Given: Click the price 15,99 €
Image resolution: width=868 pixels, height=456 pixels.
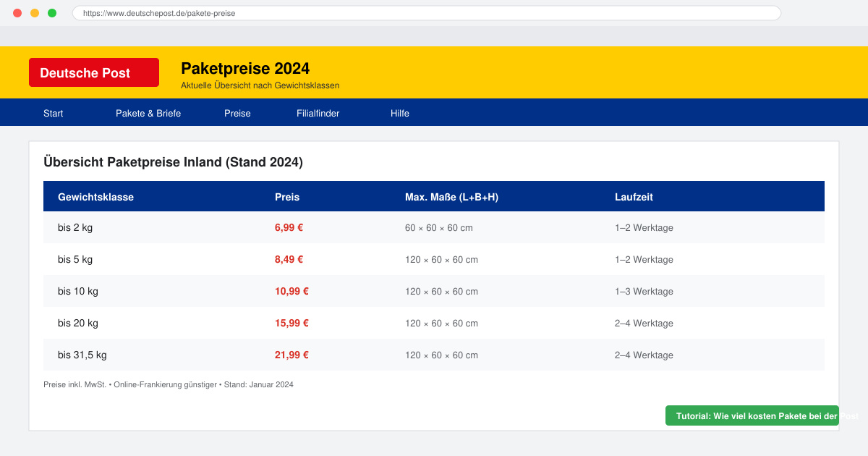Looking at the screenshot, I should tap(292, 323).
